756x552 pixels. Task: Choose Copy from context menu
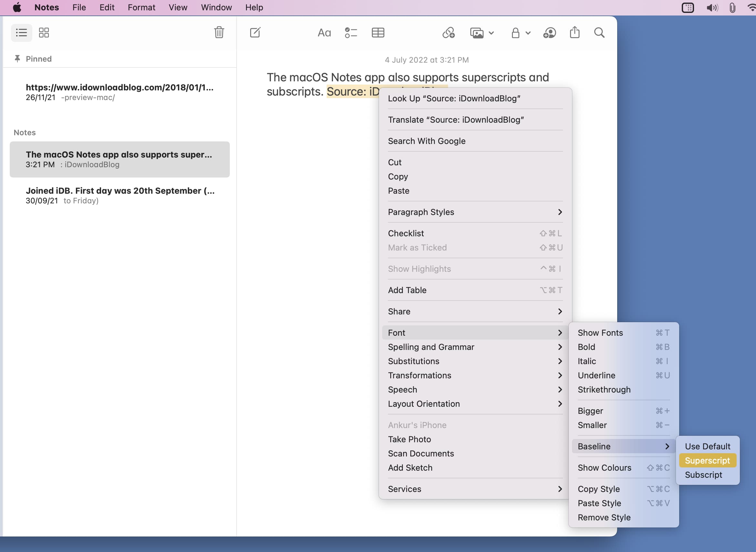point(475,177)
